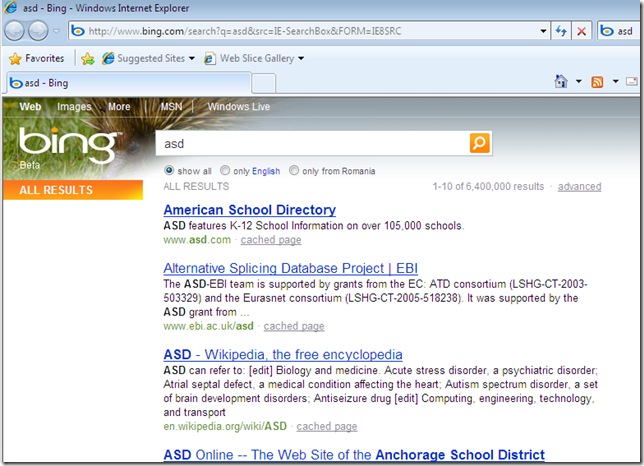This screenshot has width=644, height=466.
Task: Expand the address bar history dropdown
Action: point(543,31)
